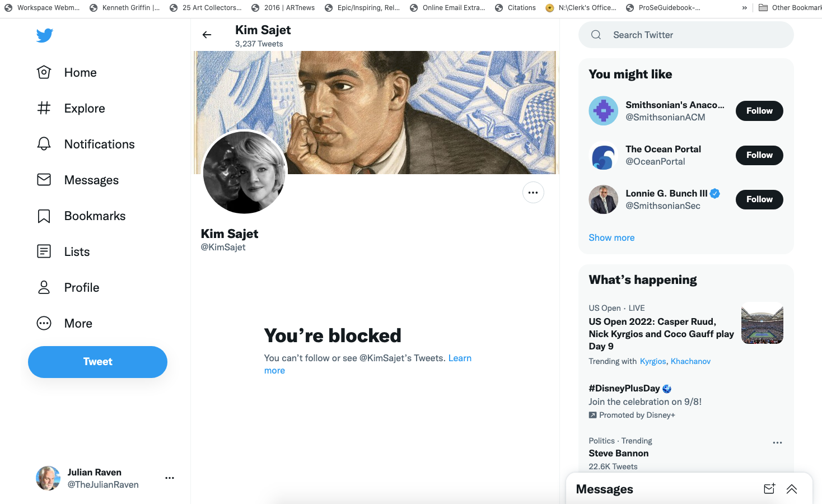The image size is (822, 504).
Task: Expand the Messages drawer with double chevron
Action: [x=792, y=489]
